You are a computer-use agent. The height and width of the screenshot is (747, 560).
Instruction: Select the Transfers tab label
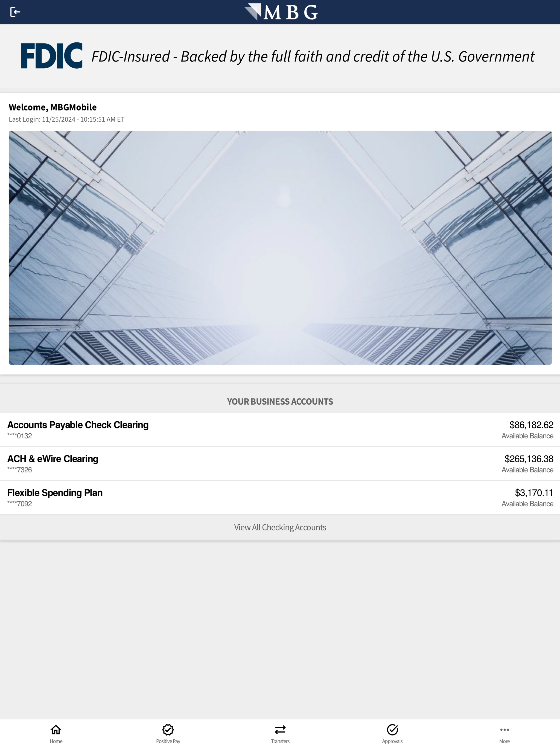[280, 741]
